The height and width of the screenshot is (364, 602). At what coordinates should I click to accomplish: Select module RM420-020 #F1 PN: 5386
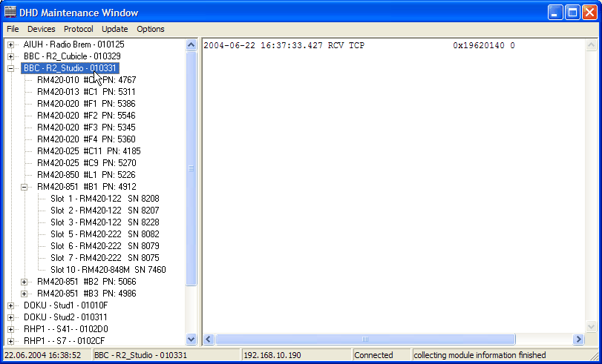click(86, 104)
